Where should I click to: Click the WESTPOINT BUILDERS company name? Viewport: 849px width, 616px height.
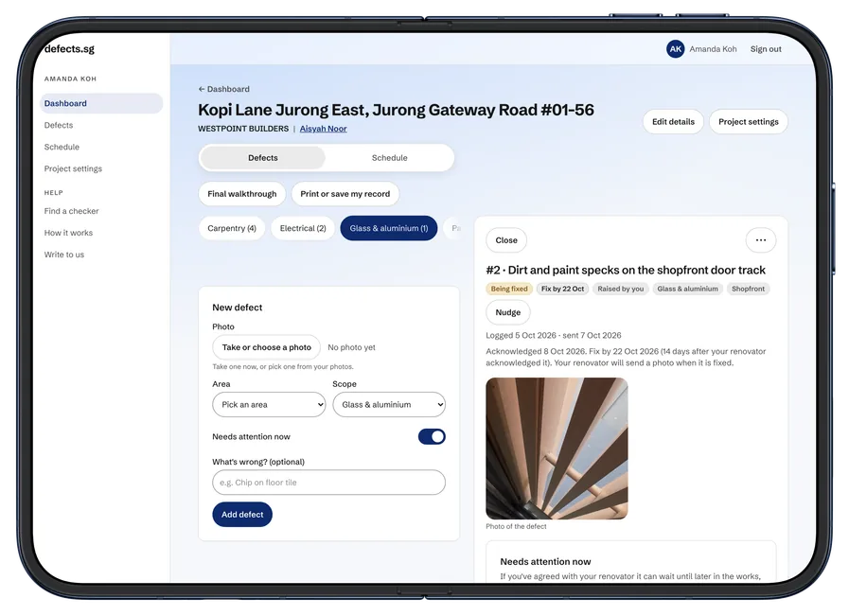point(243,129)
